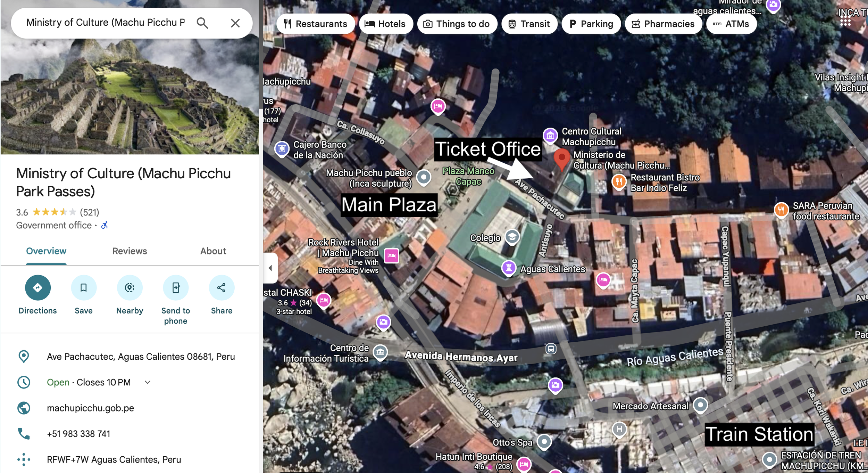Filter map by Restaurants chip

tap(316, 24)
